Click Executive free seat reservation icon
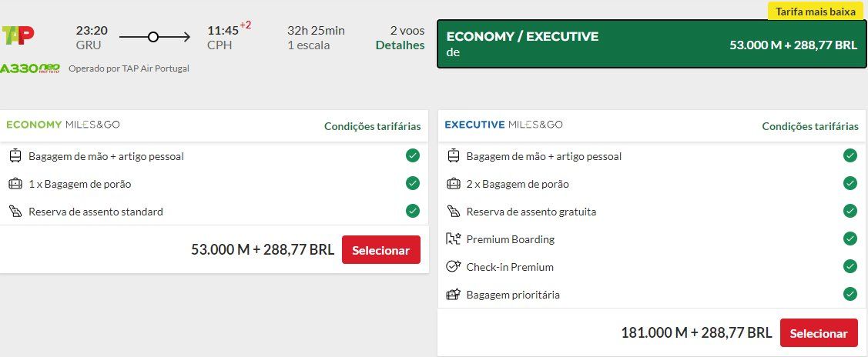This screenshot has height=357, width=868. click(454, 212)
